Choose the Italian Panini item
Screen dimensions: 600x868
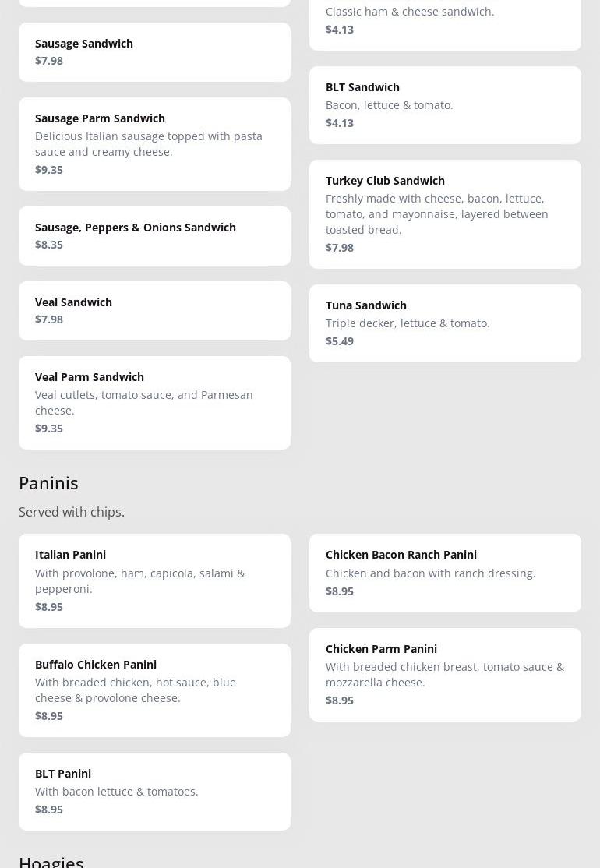(x=154, y=580)
